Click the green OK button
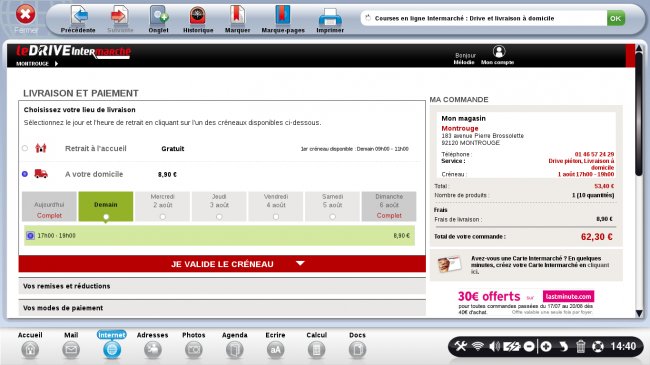This screenshot has height=365, width=650. tap(616, 18)
